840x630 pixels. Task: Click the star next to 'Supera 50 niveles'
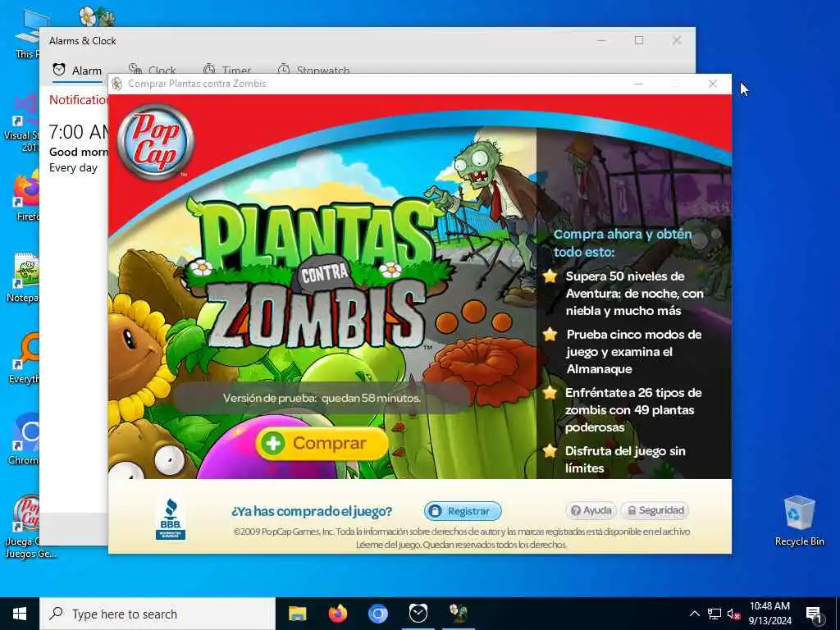(550, 276)
